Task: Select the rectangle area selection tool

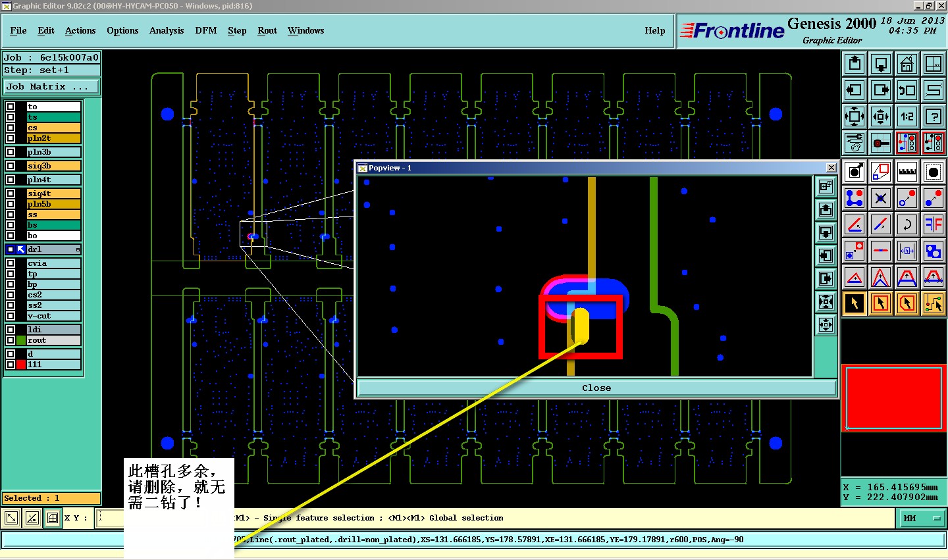Action: [x=881, y=303]
